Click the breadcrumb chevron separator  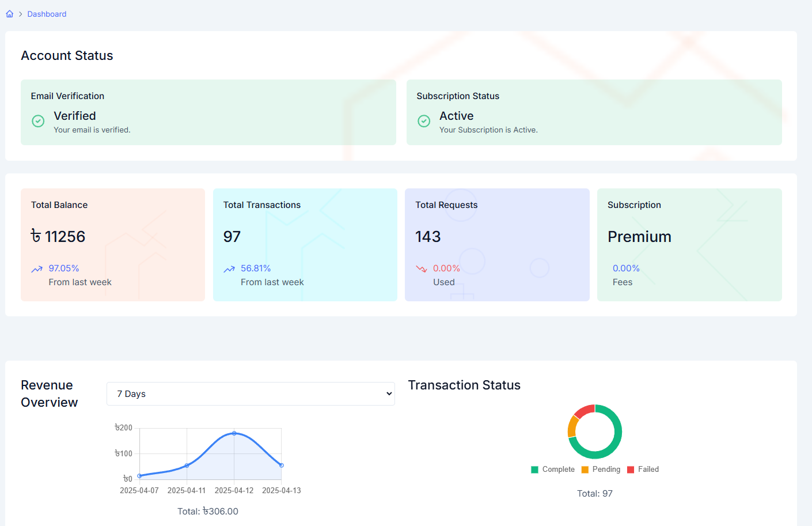pos(20,14)
